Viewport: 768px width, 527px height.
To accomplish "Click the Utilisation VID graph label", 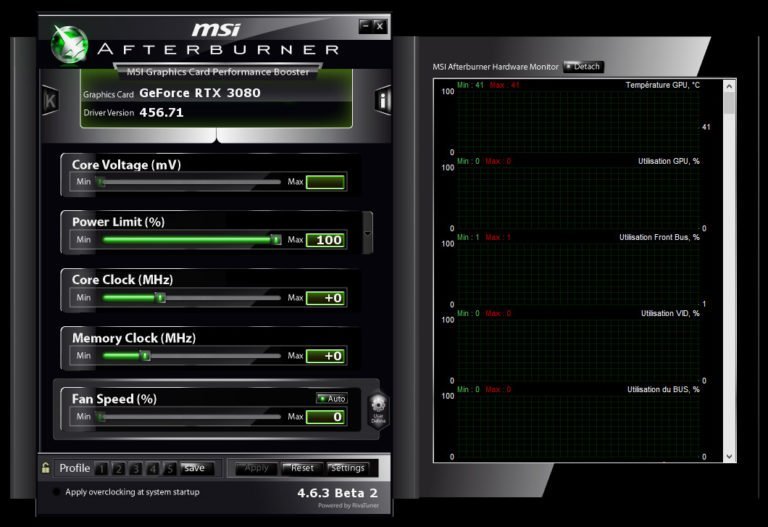I will (x=671, y=313).
